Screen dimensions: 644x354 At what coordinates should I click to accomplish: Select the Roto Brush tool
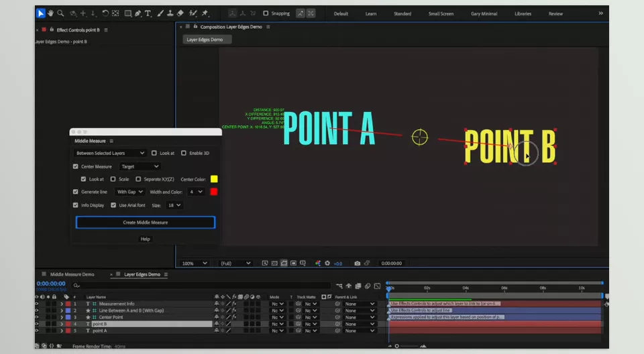point(193,13)
